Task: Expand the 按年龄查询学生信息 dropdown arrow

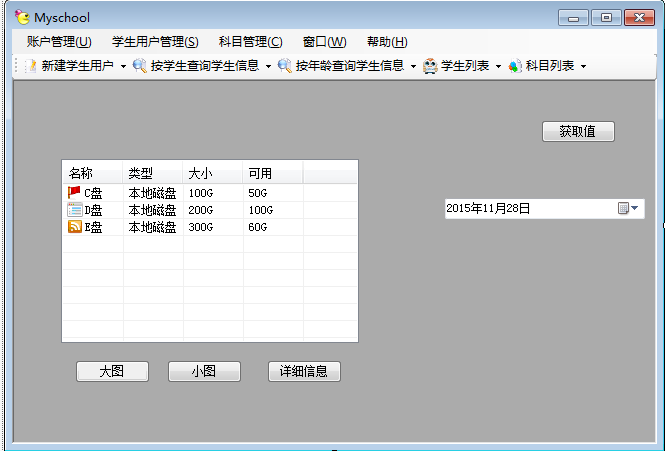Action: coord(413,66)
